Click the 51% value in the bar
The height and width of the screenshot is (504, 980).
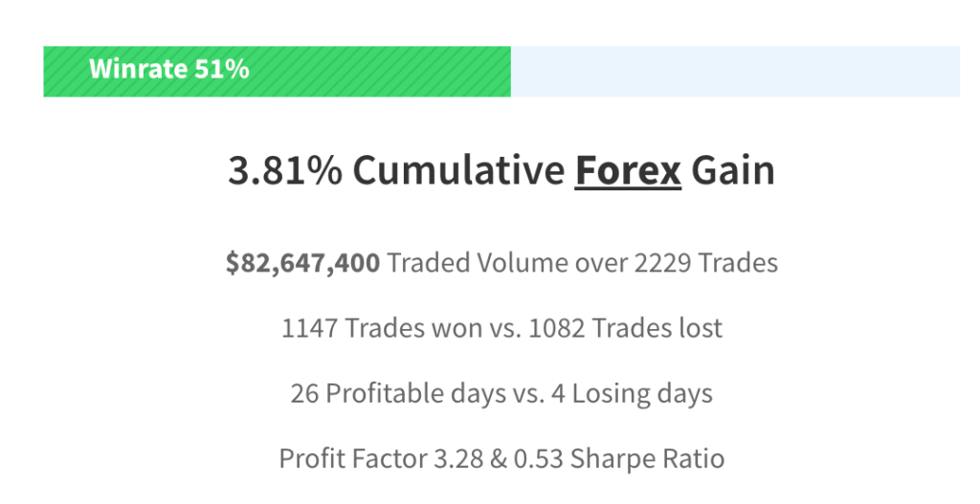(221, 69)
